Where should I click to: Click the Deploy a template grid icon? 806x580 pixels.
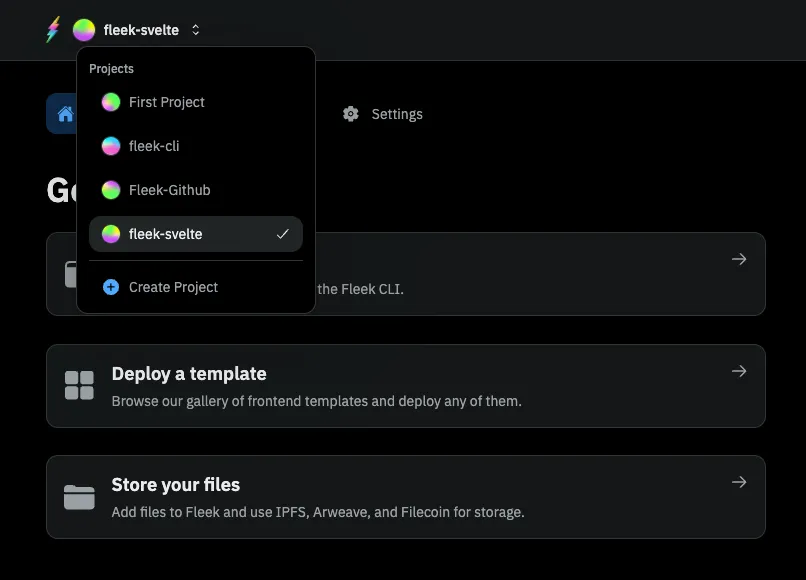click(x=79, y=386)
